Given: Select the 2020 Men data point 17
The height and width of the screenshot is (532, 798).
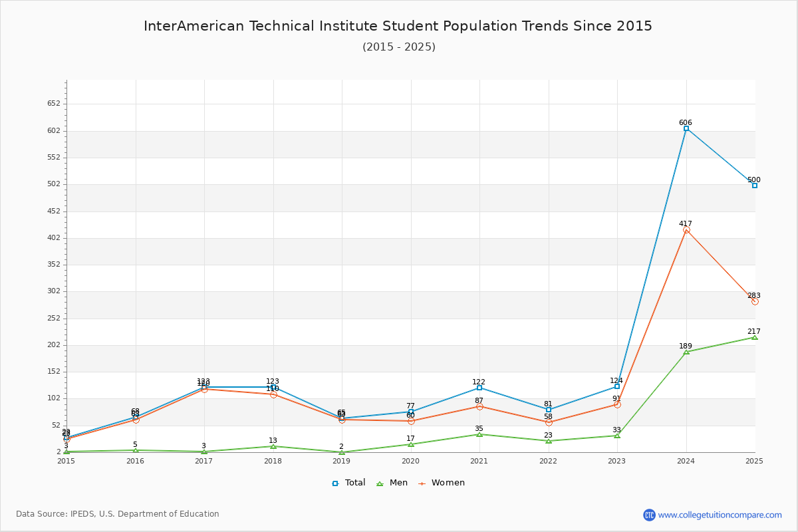Looking at the screenshot, I should [x=411, y=444].
